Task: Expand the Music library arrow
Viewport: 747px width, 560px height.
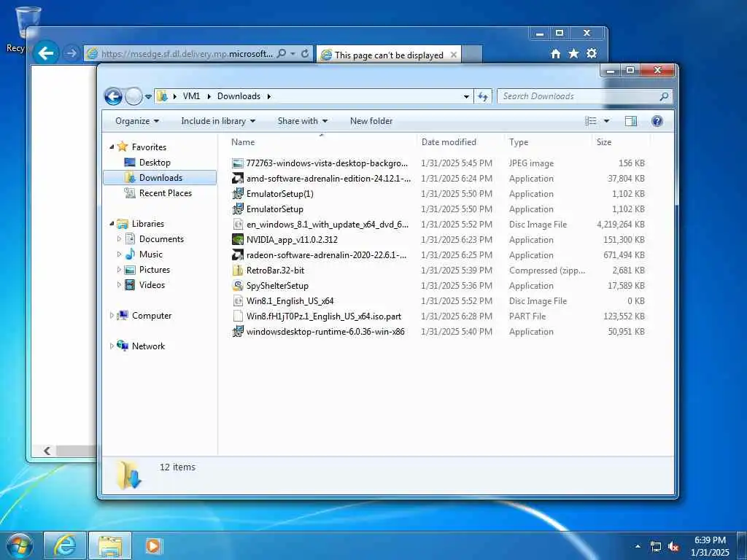Action: [x=119, y=254]
